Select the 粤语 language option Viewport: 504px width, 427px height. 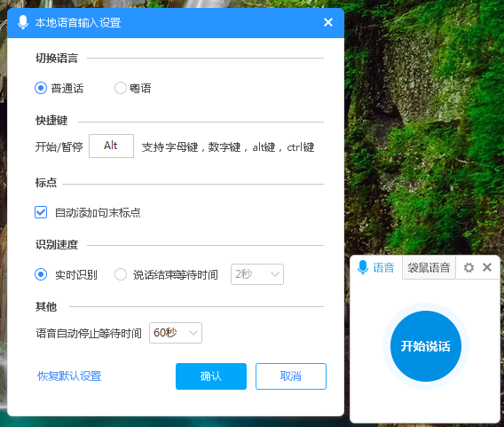click(x=121, y=88)
